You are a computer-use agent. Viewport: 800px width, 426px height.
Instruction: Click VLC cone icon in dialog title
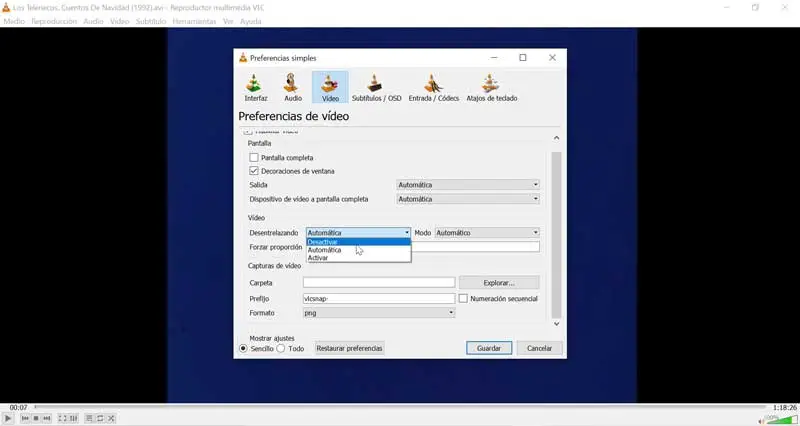243,58
